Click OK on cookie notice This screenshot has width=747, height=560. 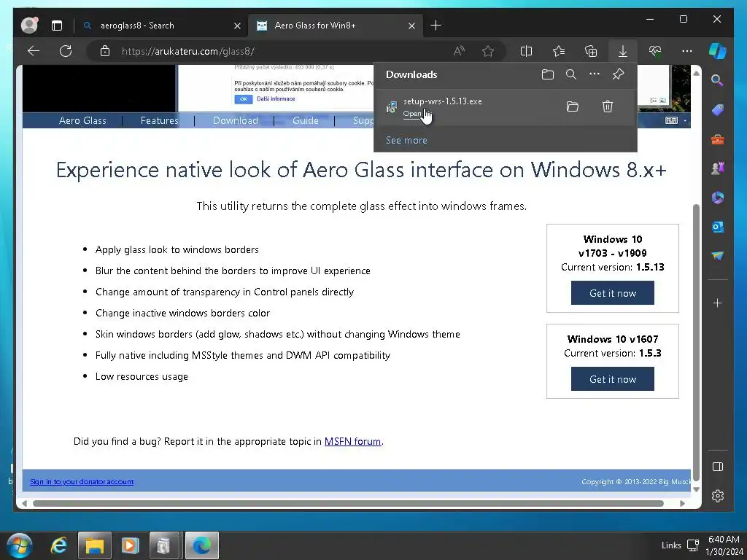click(244, 99)
